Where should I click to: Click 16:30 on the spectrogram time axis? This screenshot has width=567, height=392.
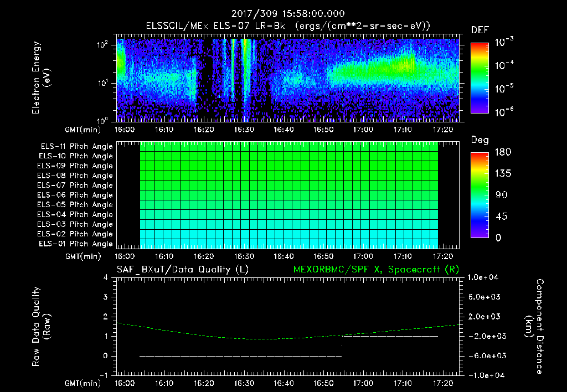point(244,130)
